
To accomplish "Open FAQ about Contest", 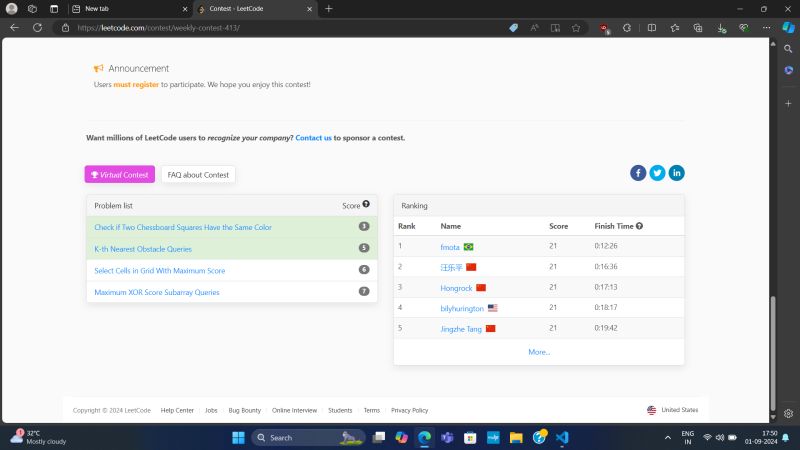I will tap(198, 174).
